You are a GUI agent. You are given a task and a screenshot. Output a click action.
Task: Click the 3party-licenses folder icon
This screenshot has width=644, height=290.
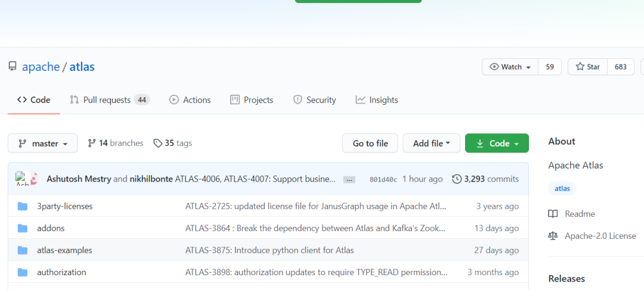pos(22,206)
